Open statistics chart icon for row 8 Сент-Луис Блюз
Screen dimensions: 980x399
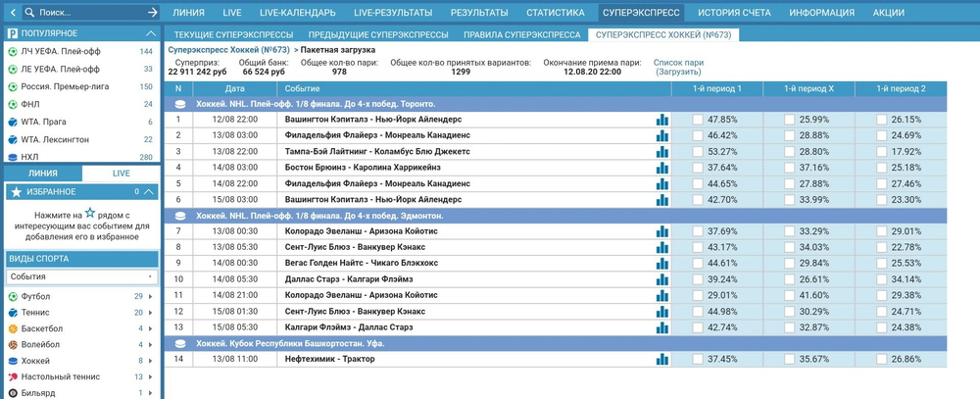pos(661,248)
